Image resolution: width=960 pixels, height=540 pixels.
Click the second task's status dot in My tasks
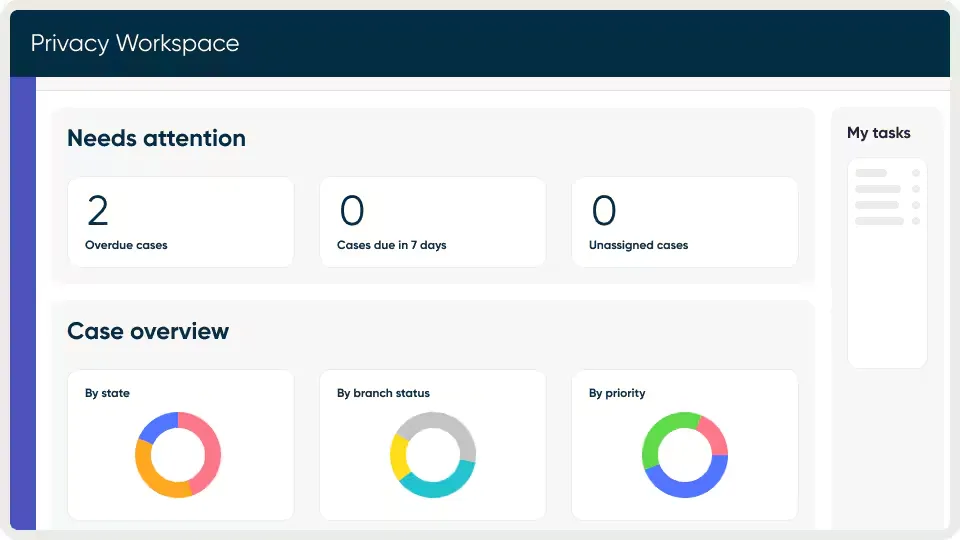click(916, 189)
